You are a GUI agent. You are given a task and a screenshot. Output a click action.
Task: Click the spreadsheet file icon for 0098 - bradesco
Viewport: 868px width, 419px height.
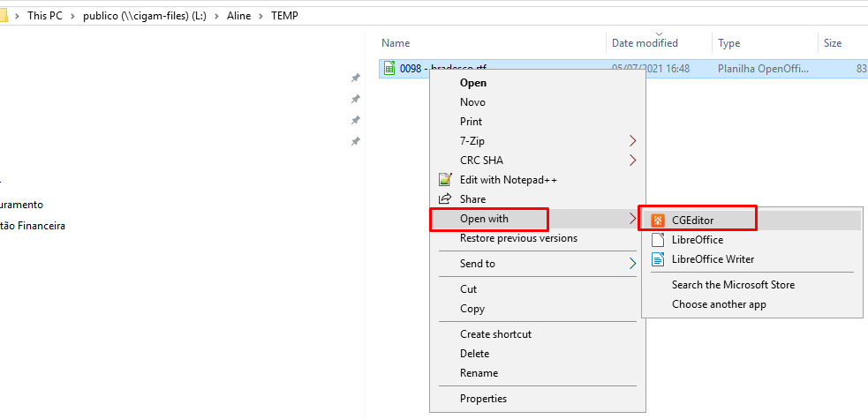pos(390,68)
